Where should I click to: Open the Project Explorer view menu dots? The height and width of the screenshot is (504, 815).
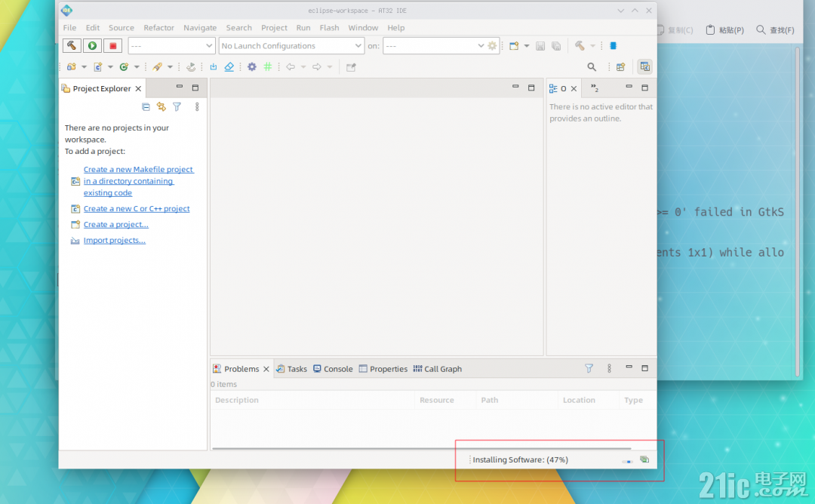click(x=197, y=106)
